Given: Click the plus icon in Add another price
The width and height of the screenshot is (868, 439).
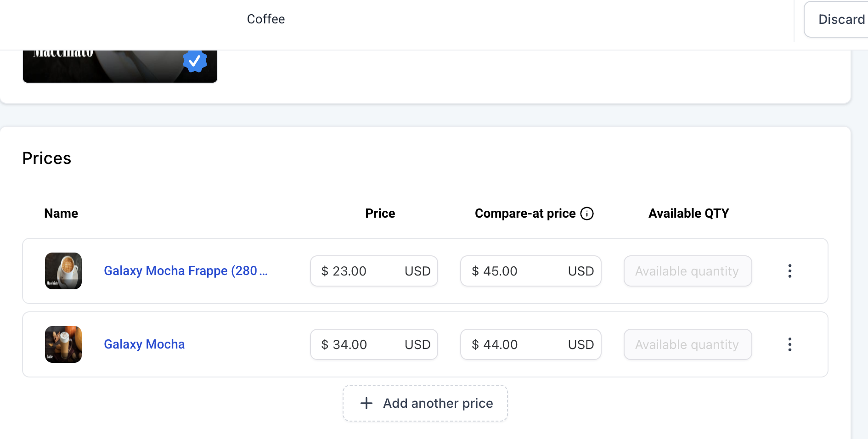Looking at the screenshot, I should coord(366,403).
